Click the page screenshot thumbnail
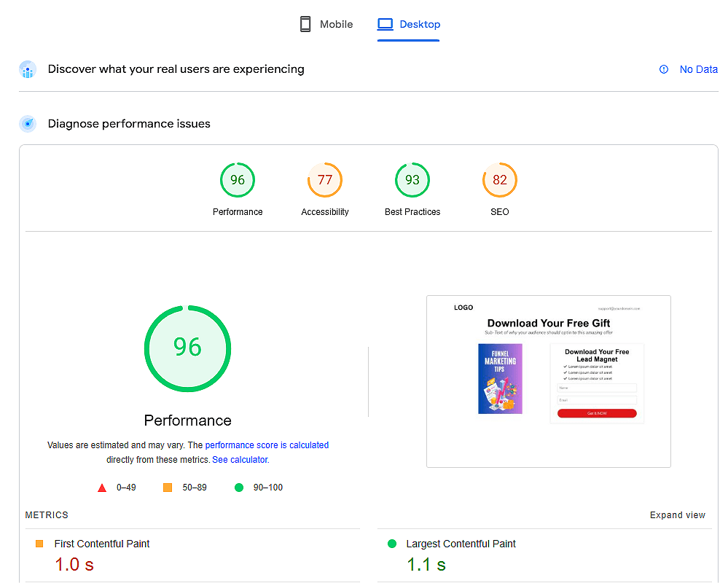This screenshot has height=583, width=728. coord(548,382)
